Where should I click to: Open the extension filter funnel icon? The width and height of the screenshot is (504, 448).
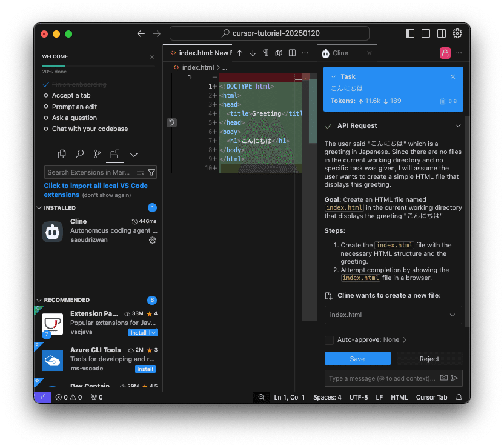pyautogui.click(x=151, y=173)
